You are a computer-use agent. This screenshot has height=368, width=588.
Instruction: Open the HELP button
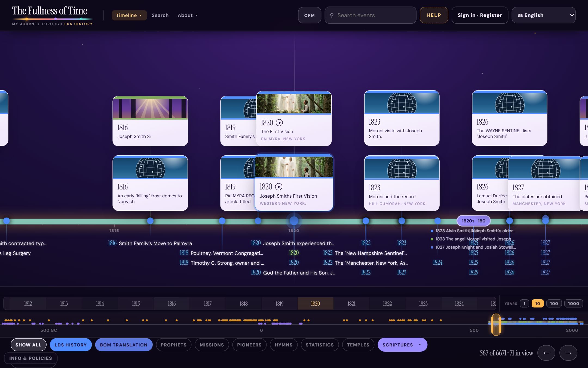(434, 15)
